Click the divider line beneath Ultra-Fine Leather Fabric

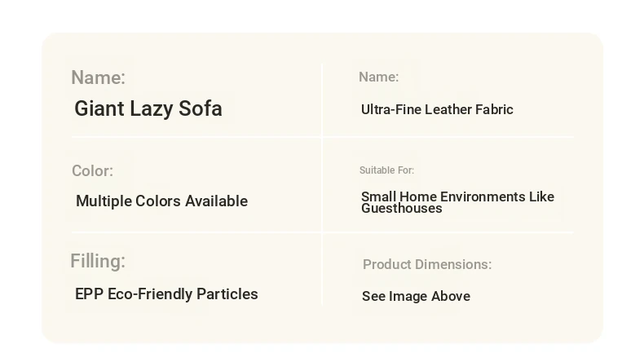448,136
